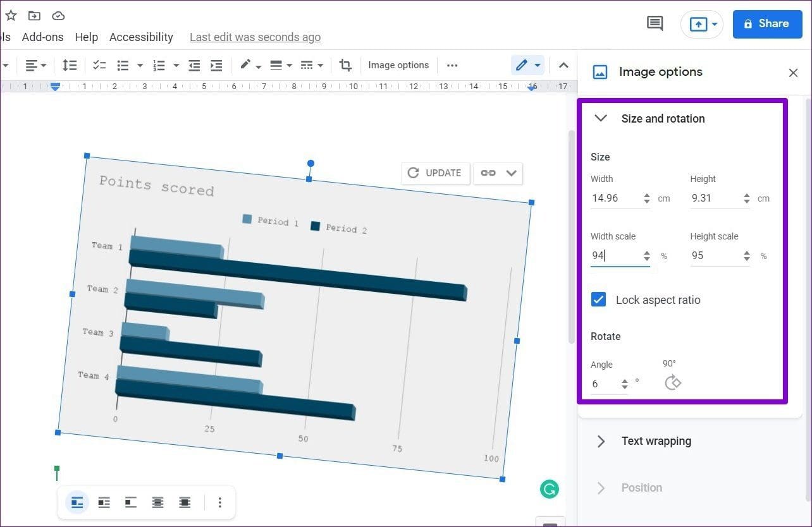Click the rotate 90° clockwise icon

click(x=673, y=382)
